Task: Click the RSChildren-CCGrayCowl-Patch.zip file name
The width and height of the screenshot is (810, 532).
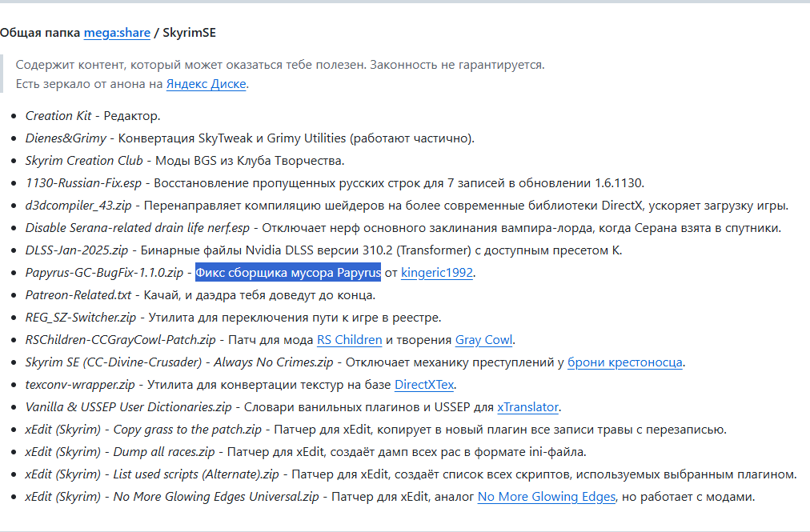Action: (x=120, y=340)
